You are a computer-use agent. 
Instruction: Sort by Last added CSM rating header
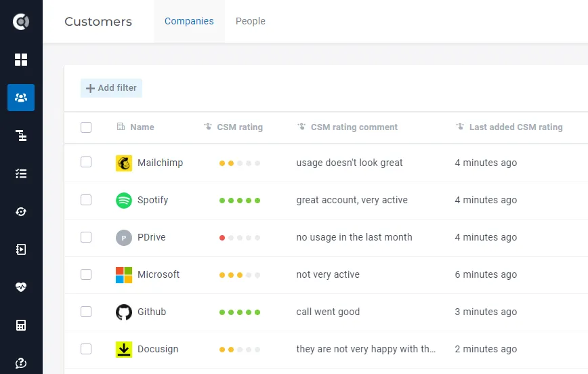(516, 127)
